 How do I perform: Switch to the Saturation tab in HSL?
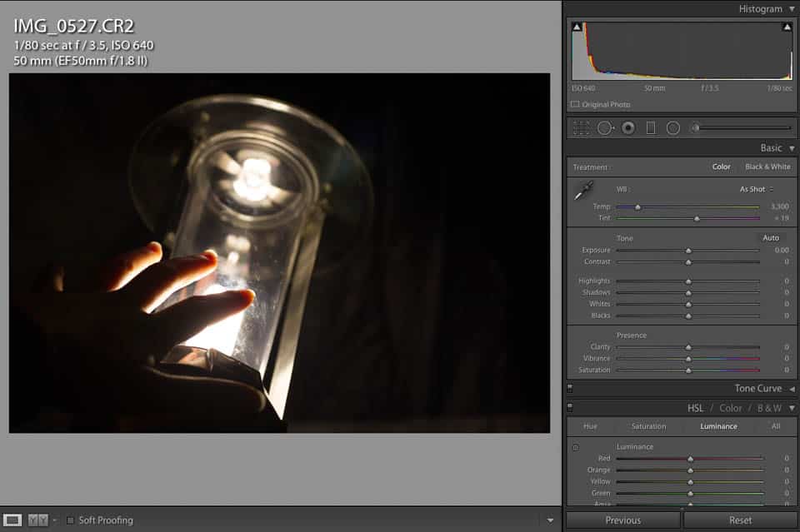click(648, 426)
